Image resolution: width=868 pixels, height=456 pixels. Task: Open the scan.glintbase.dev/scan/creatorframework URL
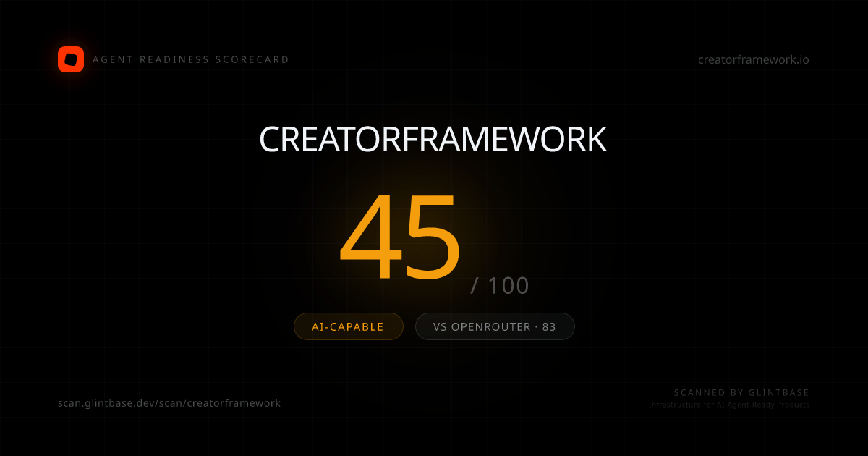pyautogui.click(x=169, y=403)
